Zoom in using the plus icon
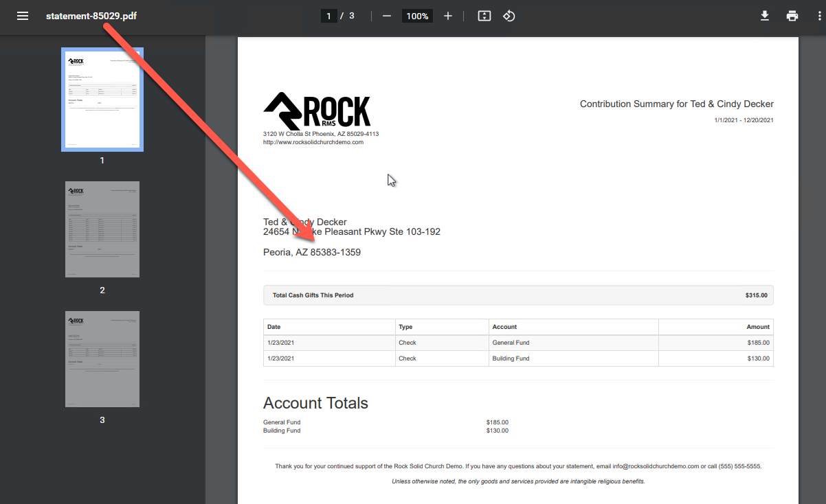 [447, 15]
